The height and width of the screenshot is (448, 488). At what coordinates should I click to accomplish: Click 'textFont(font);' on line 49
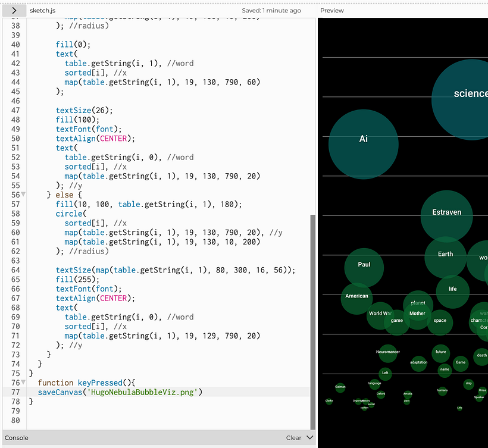pyautogui.click(x=89, y=129)
